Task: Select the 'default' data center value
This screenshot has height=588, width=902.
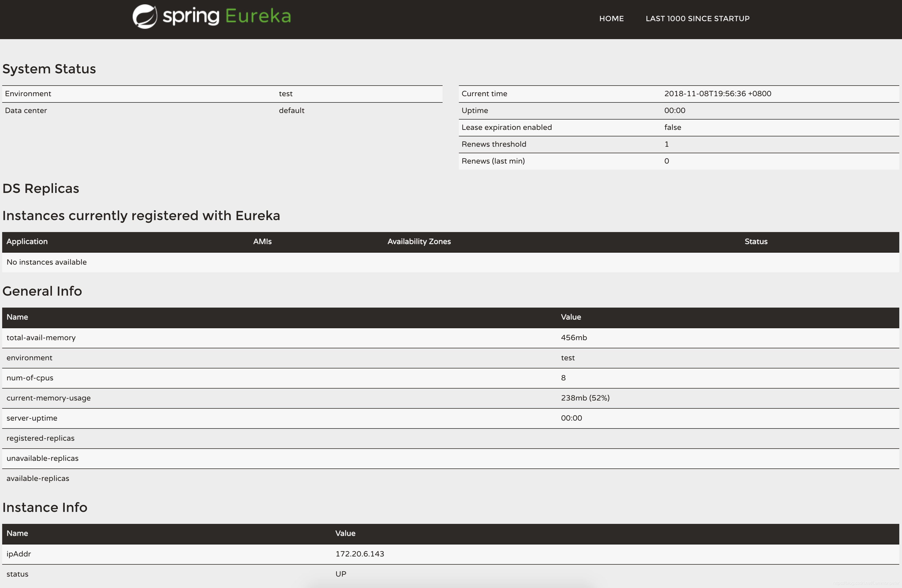Action: [291, 111]
